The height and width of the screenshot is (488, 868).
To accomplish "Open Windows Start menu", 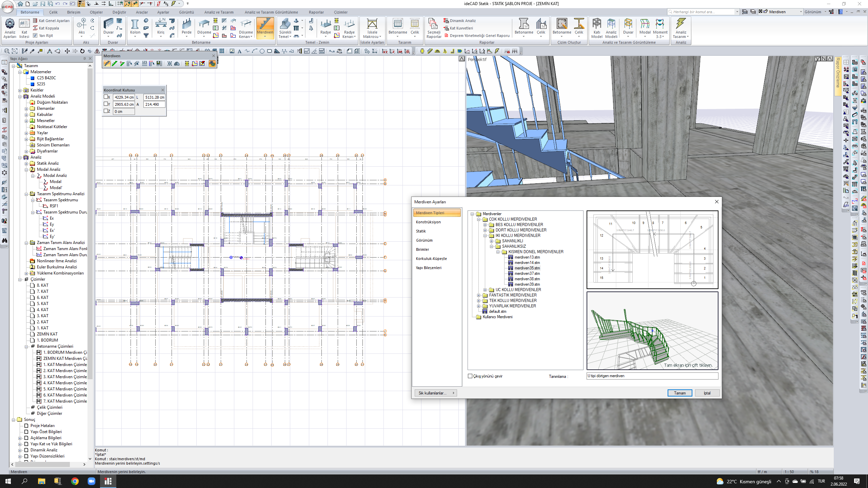I will point(8,481).
